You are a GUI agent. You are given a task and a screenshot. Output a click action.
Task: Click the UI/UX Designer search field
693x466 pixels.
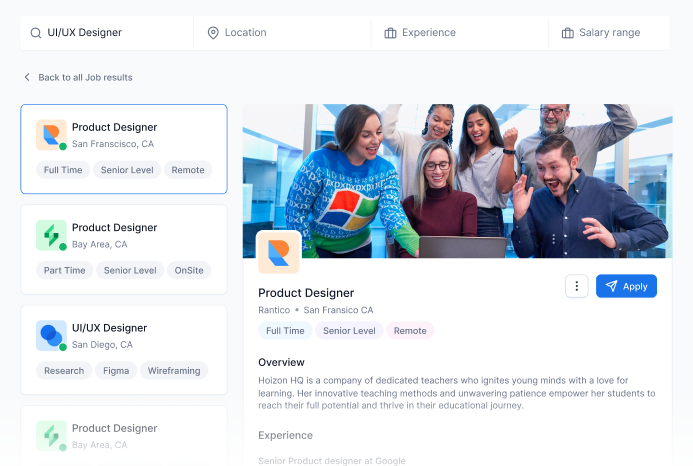(x=107, y=33)
